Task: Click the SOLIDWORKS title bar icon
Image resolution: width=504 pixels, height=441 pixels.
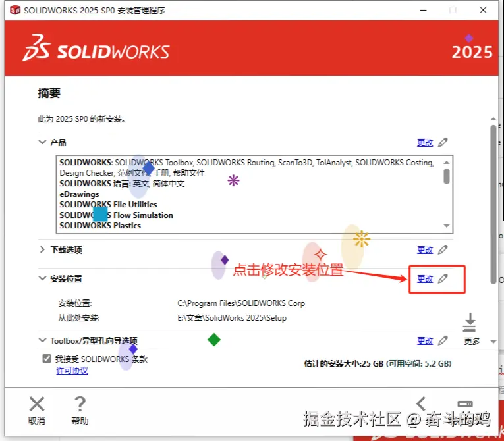Action: coord(15,10)
